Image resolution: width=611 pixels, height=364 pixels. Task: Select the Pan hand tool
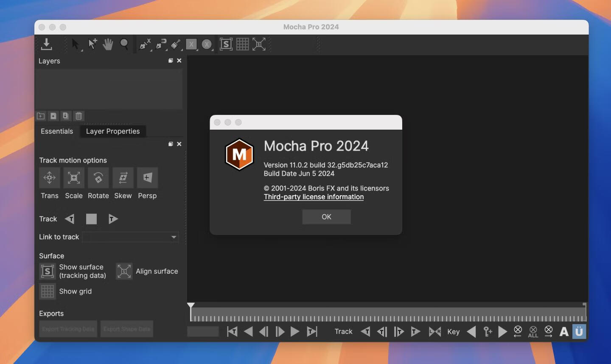(108, 44)
